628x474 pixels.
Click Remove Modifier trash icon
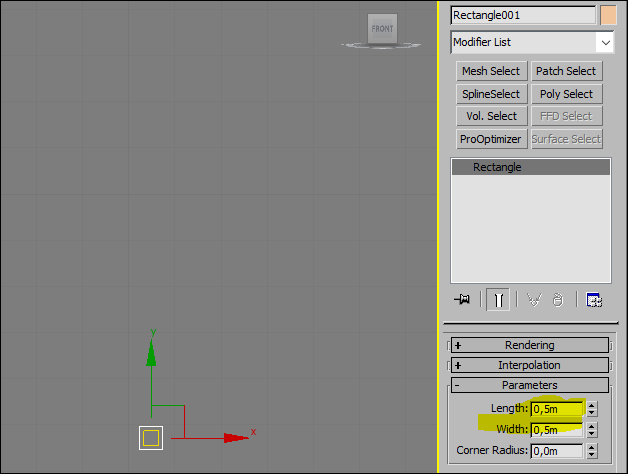pyautogui.click(x=558, y=299)
